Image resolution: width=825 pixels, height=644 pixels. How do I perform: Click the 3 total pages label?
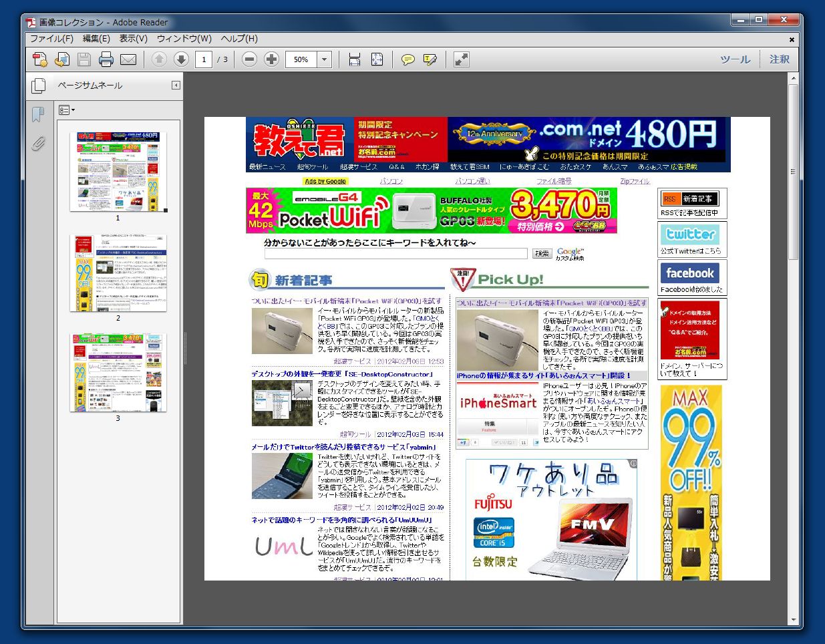click(222, 59)
